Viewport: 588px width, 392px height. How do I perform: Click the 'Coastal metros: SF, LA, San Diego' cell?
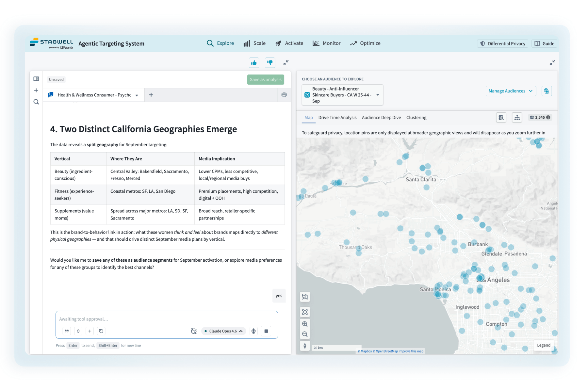click(150, 195)
